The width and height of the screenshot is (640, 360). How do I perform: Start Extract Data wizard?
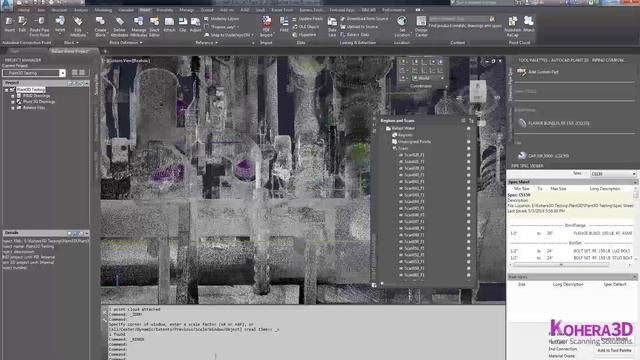(x=355, y=35)
